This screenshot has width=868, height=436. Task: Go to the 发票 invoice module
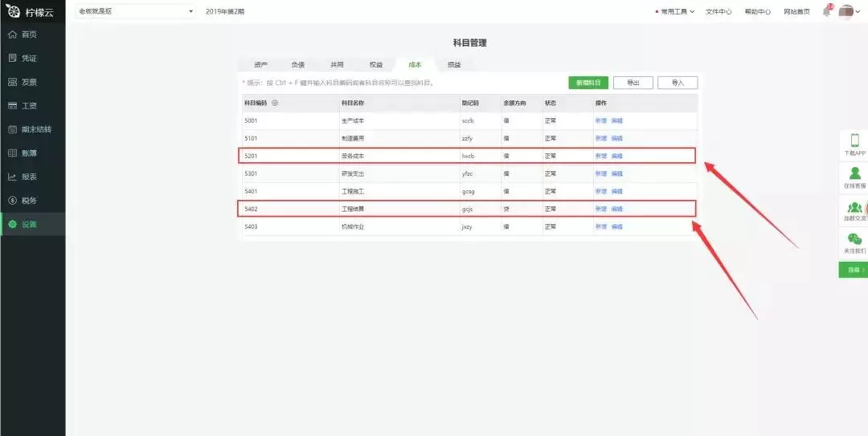click(x=33, y=82)
